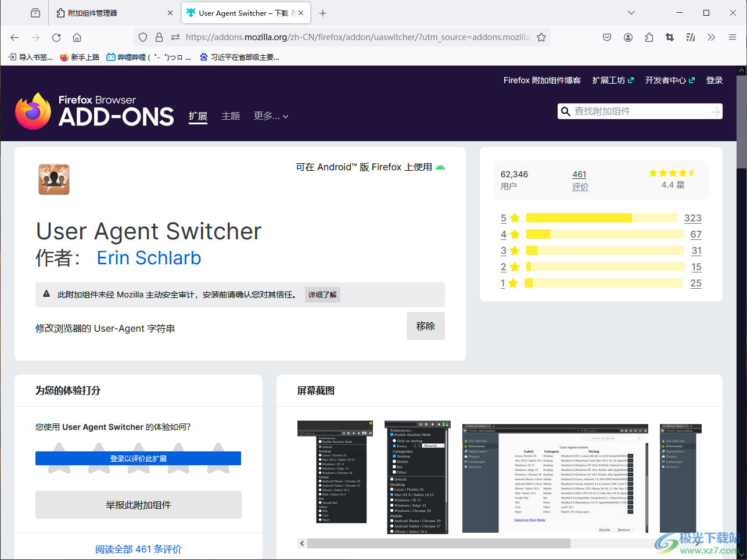Viewport: 747px width, 560px height.
Task: Click the 登录 link
Action: (x=714, y=80)
